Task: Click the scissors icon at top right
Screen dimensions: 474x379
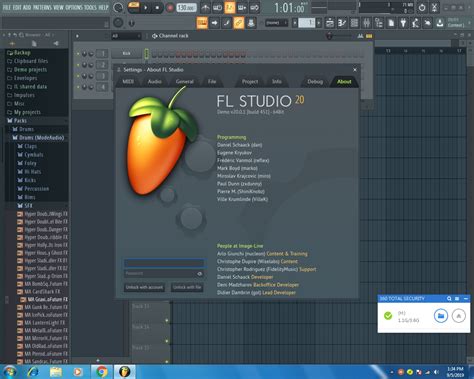Action: point(434,8)
